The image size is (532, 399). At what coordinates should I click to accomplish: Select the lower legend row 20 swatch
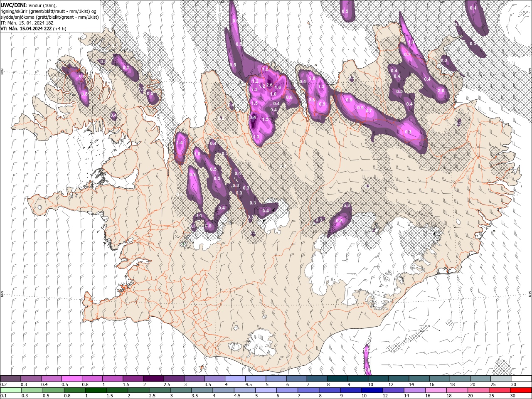pos(478,390)
